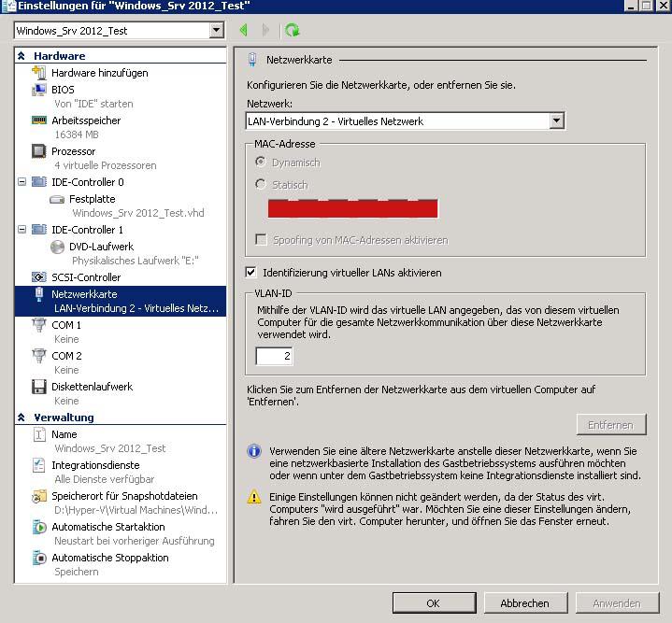Click the Netzwerkkarte icon in tree
The width and height of the screenshot is (672, 623).
point(39,294)
